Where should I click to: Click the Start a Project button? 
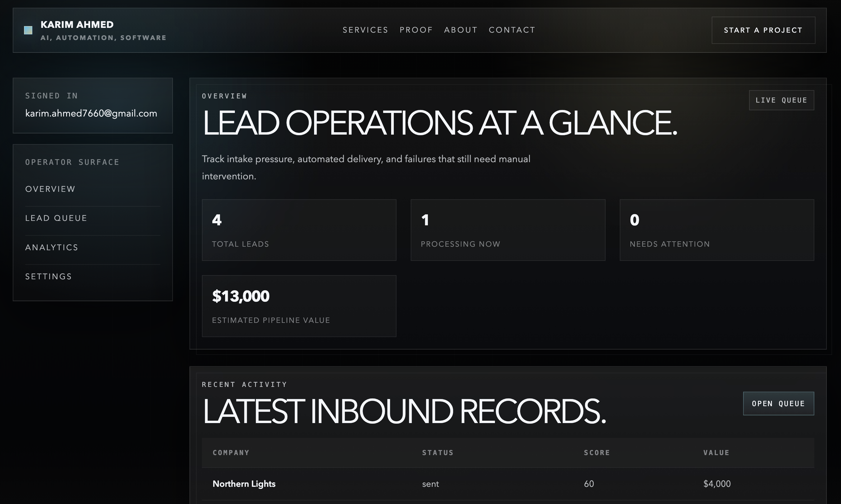[x=763, y=30]
